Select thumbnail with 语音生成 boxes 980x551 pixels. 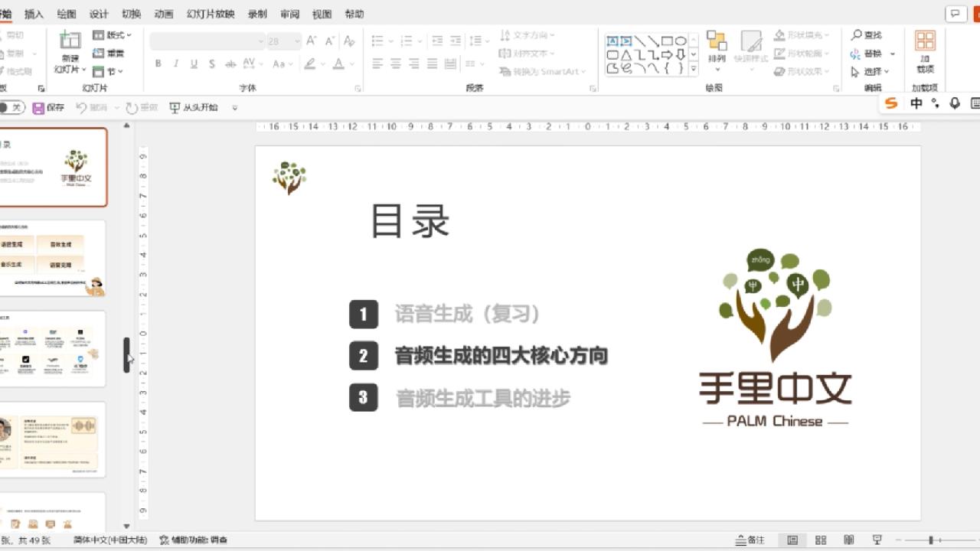coord(53,258)
